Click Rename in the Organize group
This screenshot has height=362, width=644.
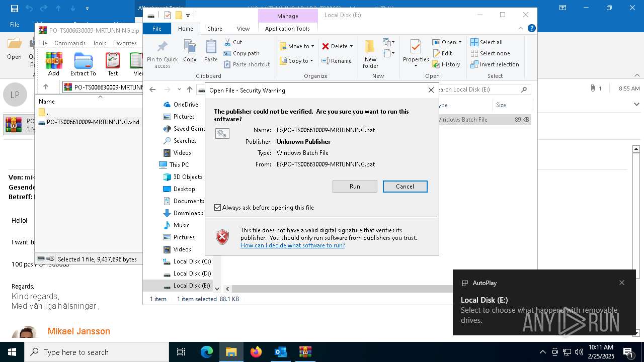(x=337, y=61)
